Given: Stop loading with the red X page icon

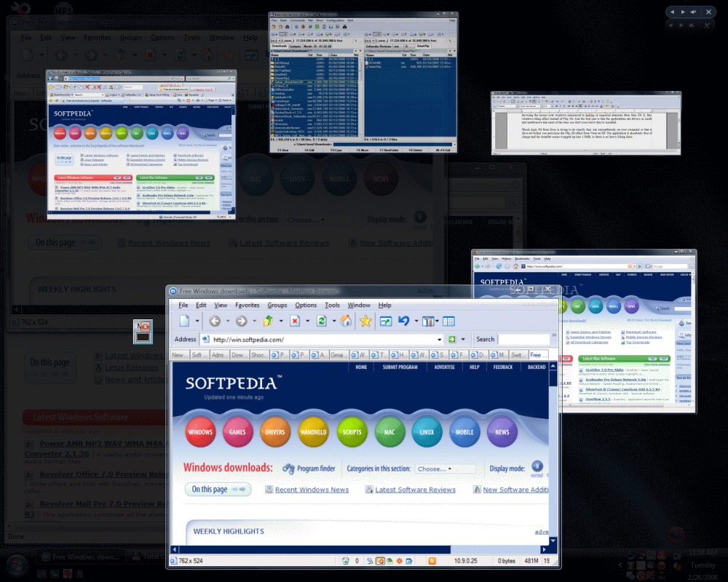Looking at the screenshot, I should pyautogui.click(x=294, y=321).
